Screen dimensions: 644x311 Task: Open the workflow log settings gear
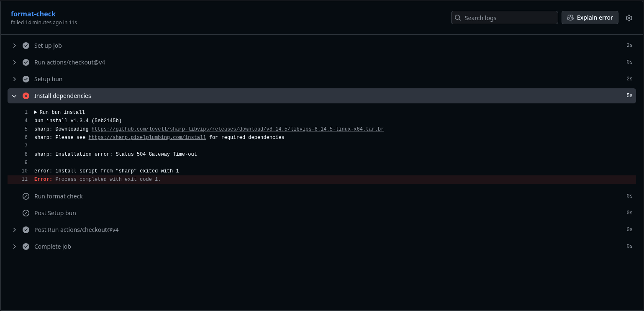click(629, 18)
